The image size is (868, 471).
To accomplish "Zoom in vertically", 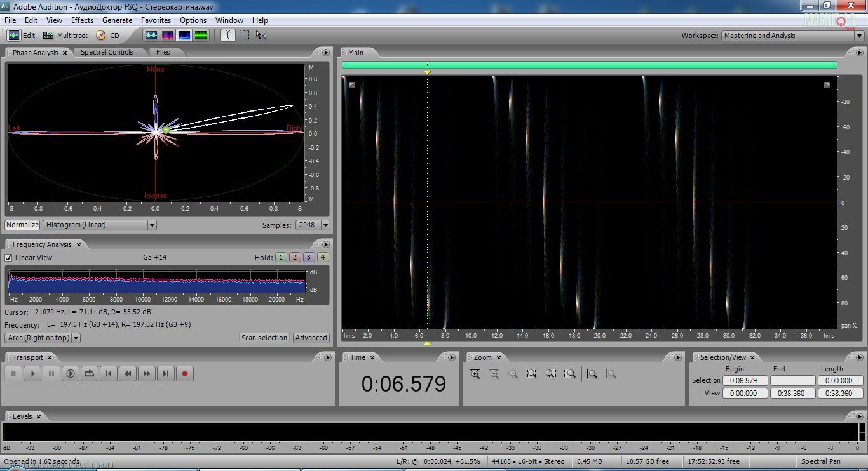I will point(592,374).
